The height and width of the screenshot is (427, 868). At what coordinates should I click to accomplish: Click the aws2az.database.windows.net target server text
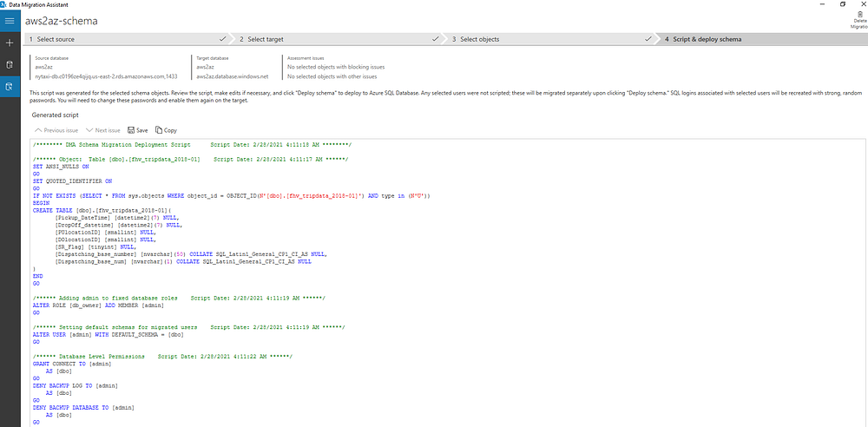(232, 76)
